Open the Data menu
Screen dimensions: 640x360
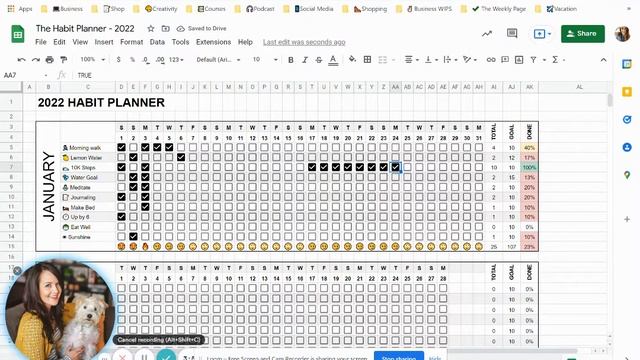coord(157,42)
